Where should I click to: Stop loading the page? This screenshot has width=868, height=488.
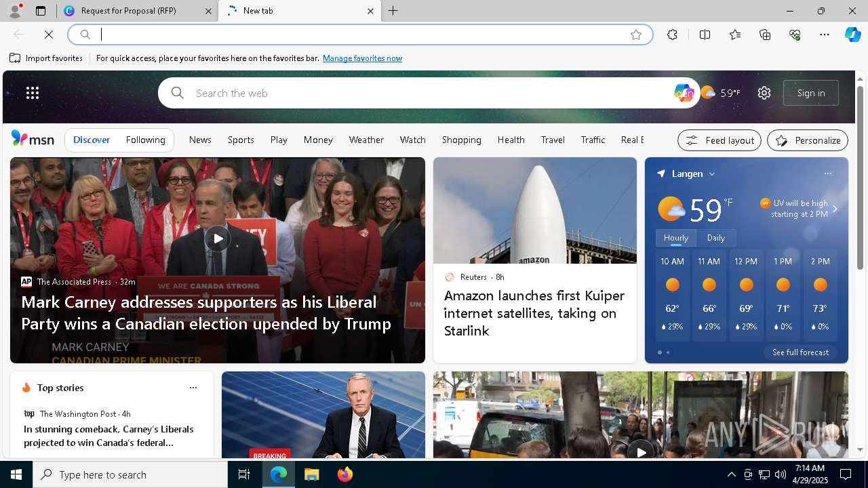(49, 35)
